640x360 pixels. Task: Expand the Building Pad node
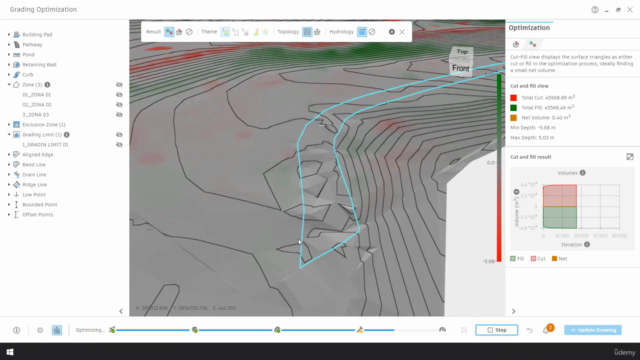click(x=9, y=35)
